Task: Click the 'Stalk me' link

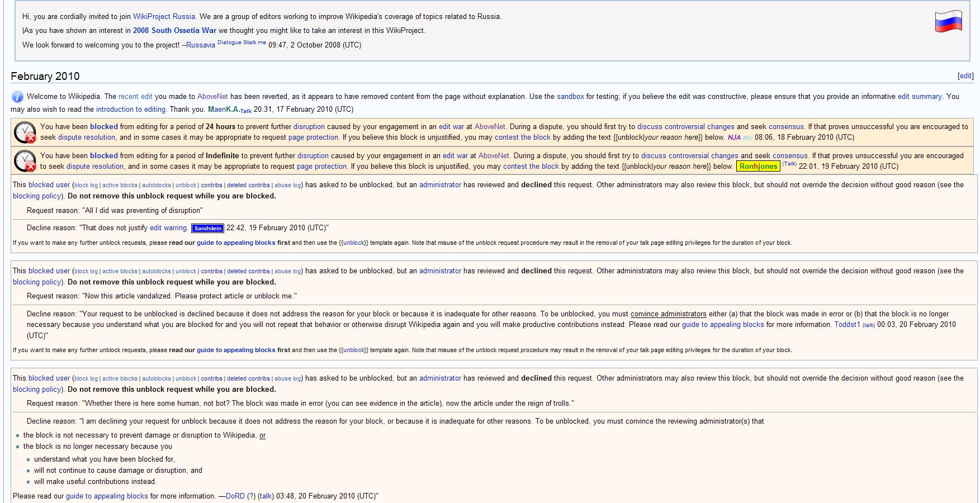Action: [x=254, y=42]
